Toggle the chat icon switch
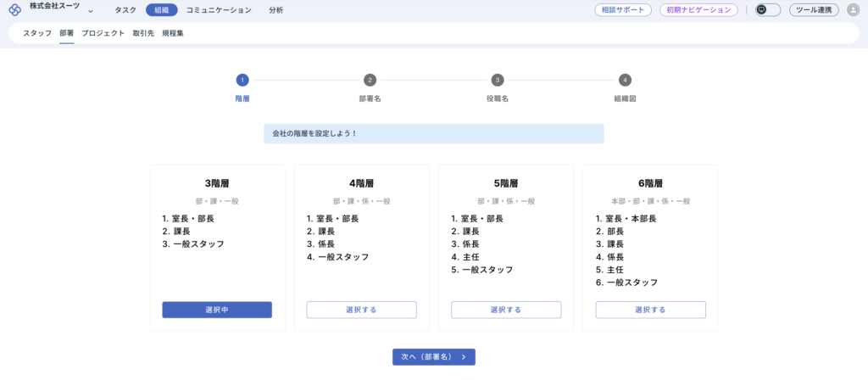This screenshot has height=386, width=868. click(768, 10)
